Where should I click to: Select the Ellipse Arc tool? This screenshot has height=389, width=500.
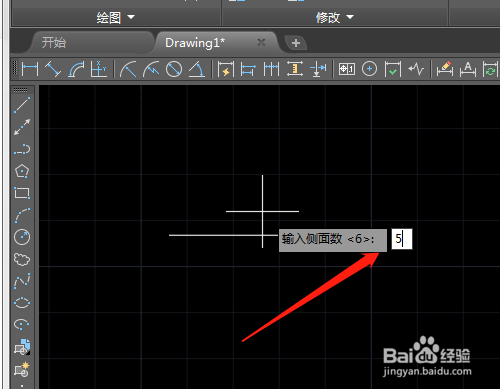22,324
